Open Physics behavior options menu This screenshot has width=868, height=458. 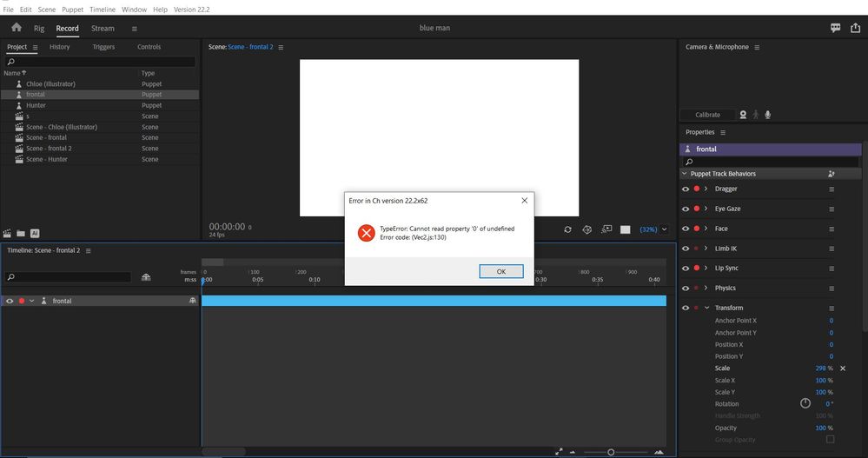click(831, 289)
